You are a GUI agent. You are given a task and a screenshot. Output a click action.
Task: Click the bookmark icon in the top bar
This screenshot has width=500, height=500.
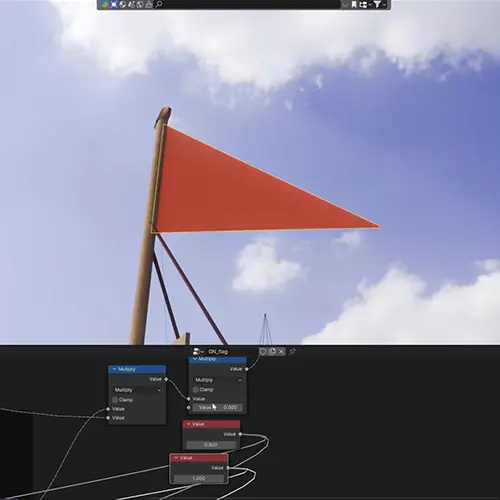coord(354,4)
